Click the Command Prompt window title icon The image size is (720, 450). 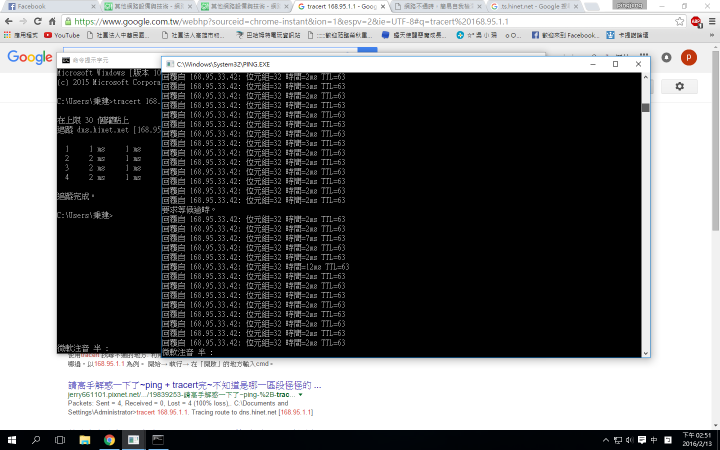66,60
